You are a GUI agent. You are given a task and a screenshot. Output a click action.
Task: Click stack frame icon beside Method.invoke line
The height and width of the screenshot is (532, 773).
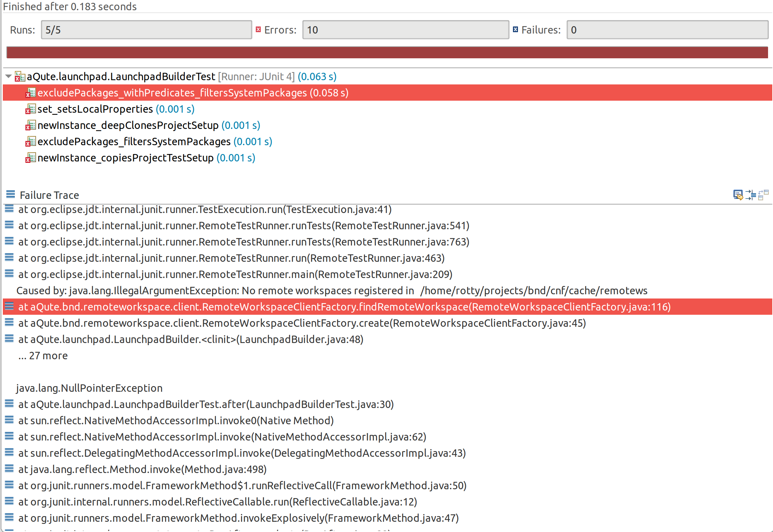pyautogui.click(x=9, y=469)
